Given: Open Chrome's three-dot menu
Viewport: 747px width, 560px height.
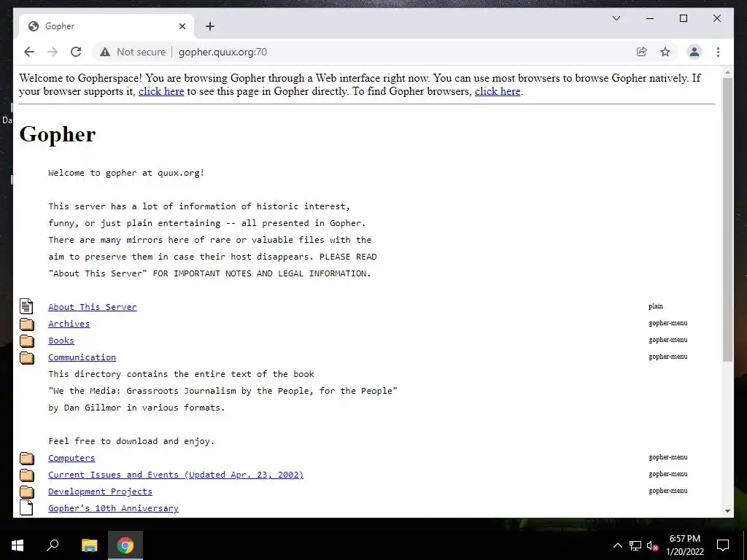Looking at the screenshot, I should coord(718,52).
